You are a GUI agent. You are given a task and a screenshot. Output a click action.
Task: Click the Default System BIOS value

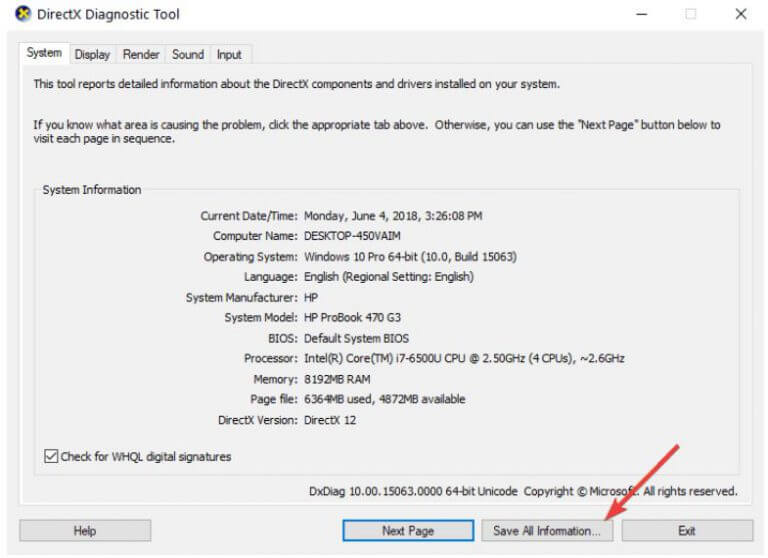tap(356, 339)
